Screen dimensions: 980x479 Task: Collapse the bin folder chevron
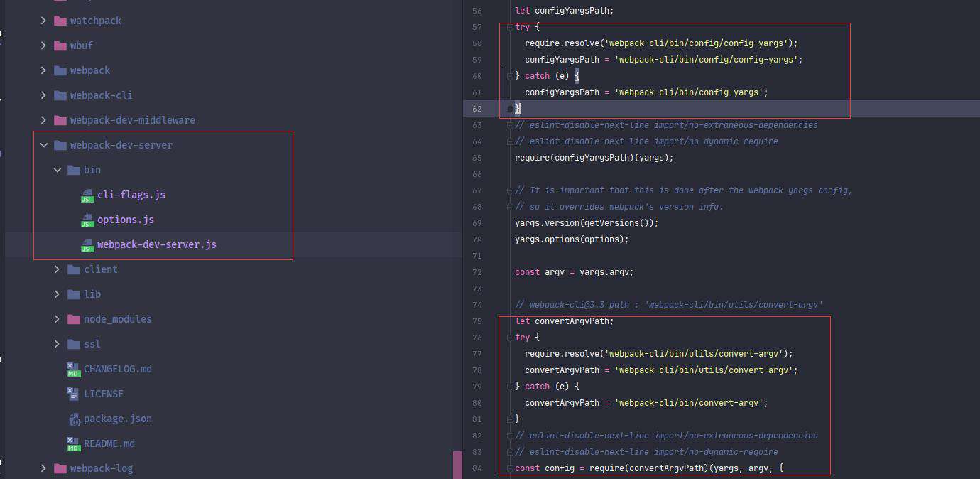58,170
